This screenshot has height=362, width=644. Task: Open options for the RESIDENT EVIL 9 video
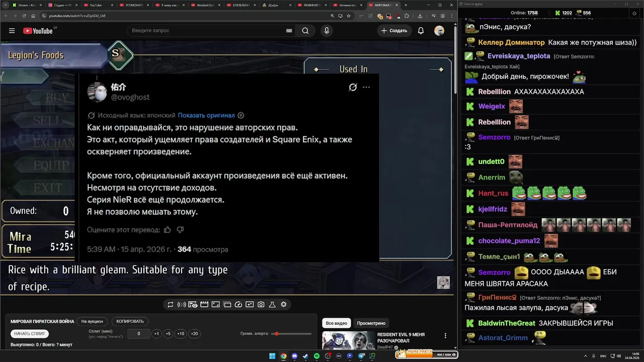(445, 335)
